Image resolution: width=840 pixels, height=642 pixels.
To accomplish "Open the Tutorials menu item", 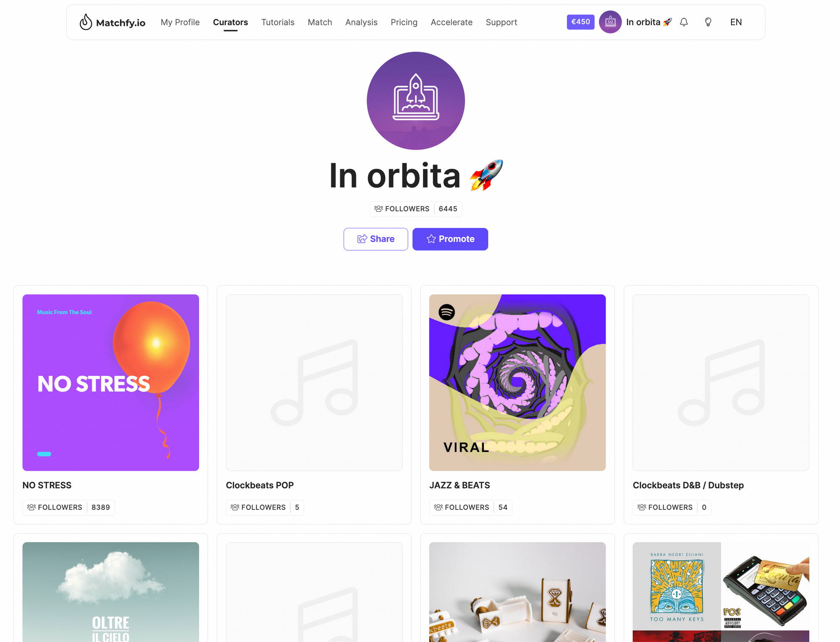I will [278, 22].
